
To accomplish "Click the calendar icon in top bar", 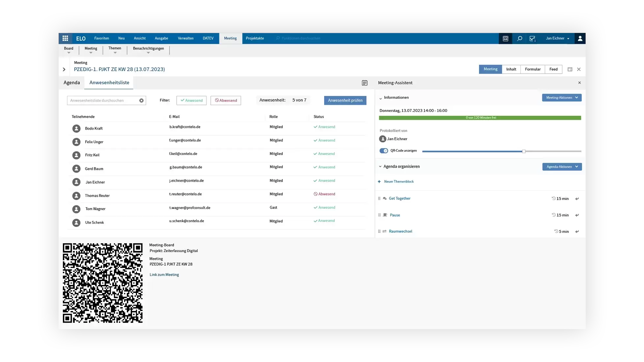I will [505, 39].
